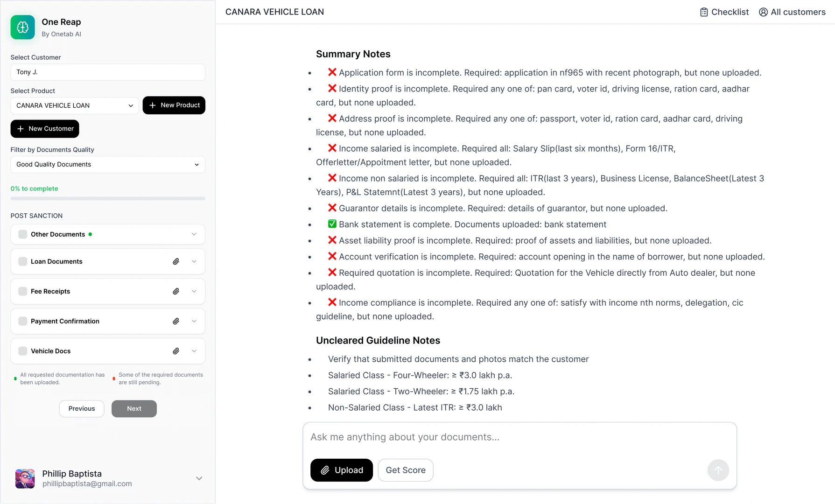835x504 pixels.
Task: Open the Documents Quality filter dropdown
Action: click(107, 164)
